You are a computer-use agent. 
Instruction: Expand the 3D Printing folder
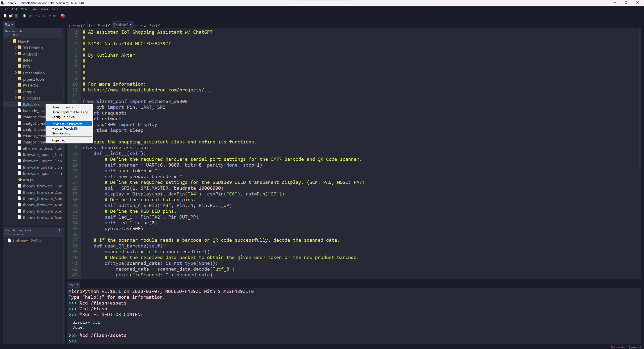click(x=16, y=47)
